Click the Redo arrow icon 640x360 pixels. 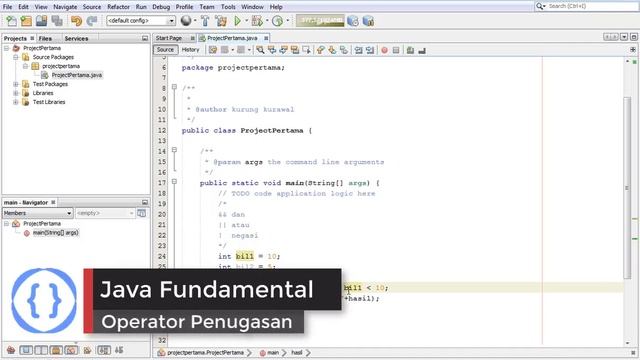click(92, 21)
